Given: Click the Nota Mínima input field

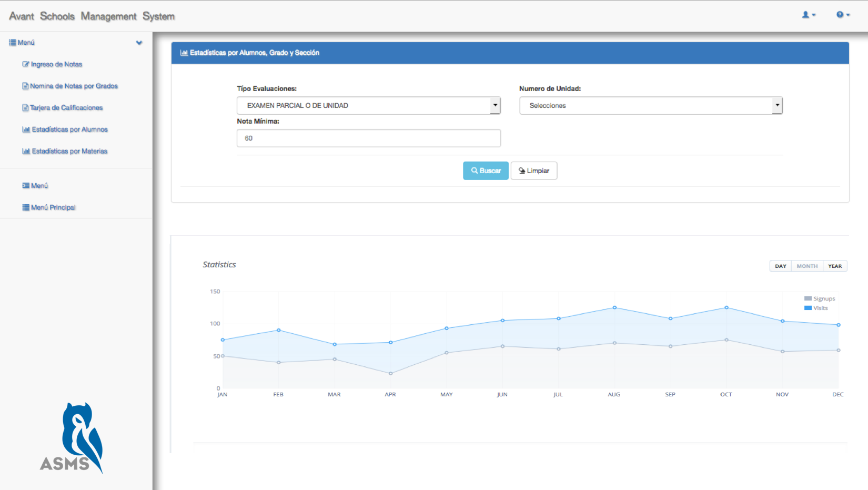Looking at the screenshot, I should click(x=368, y=138).
